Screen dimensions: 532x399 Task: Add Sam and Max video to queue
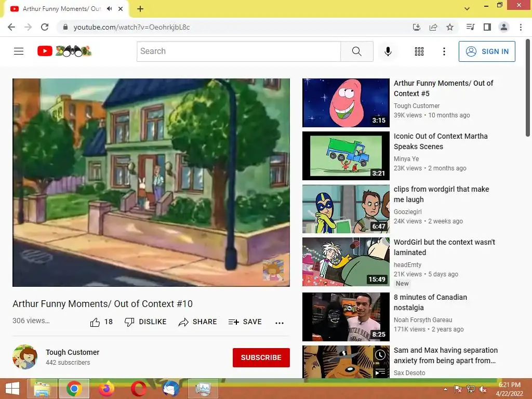coord(380,372)
